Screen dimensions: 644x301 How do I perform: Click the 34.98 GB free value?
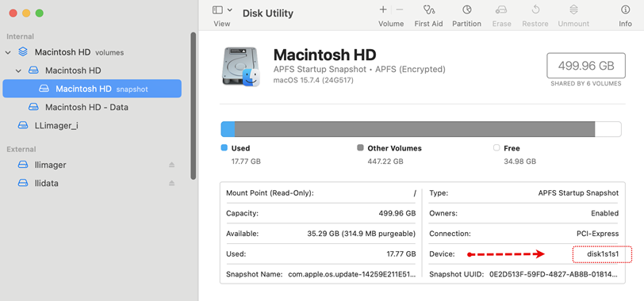coord(519,162)
